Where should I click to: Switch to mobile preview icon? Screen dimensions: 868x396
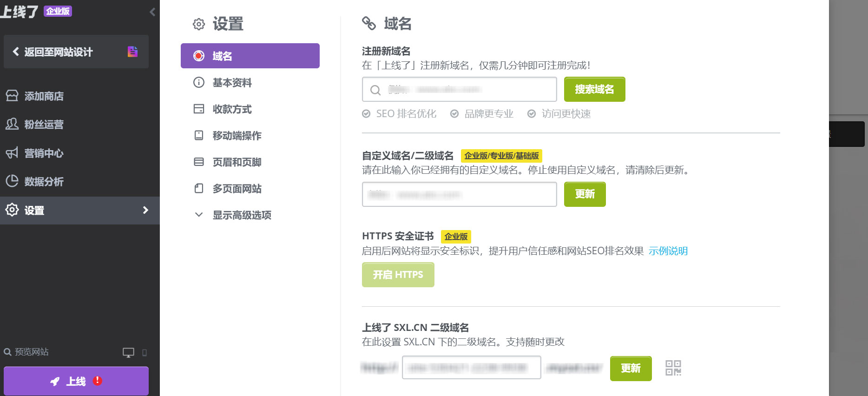click(x=145, y=353)
